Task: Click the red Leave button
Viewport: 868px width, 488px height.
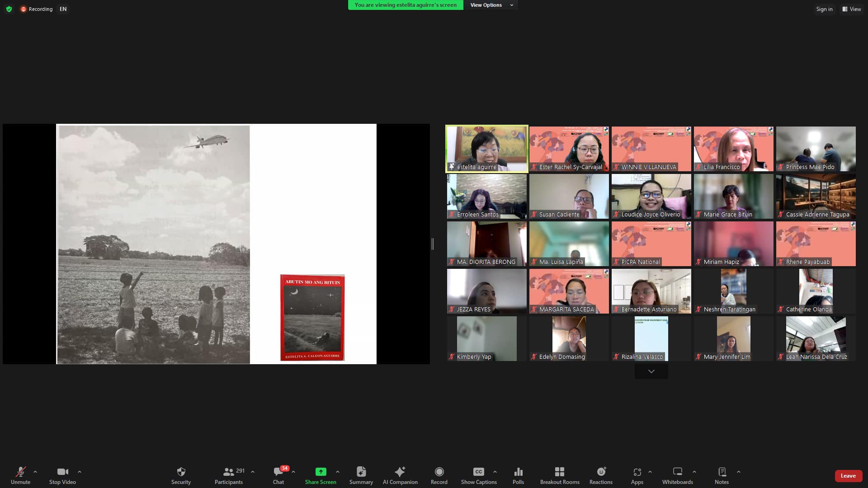Action: [x=848, y=476]
